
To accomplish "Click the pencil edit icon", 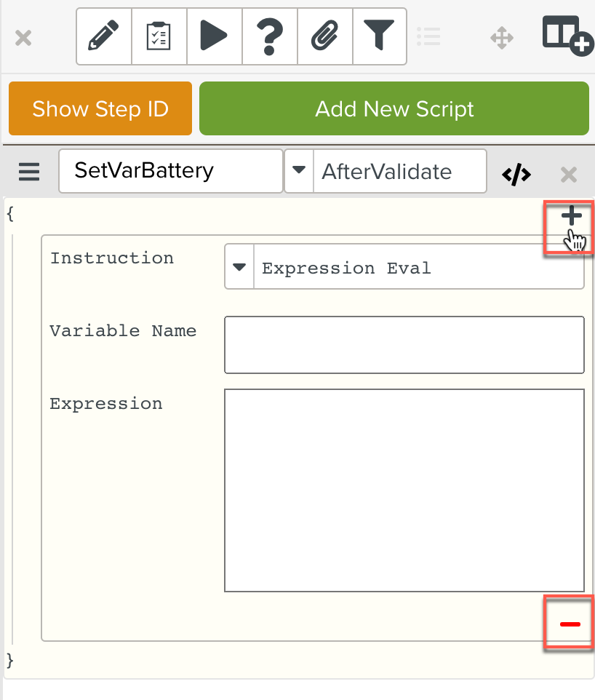I will pyautogui.click(x=104, y=36).
